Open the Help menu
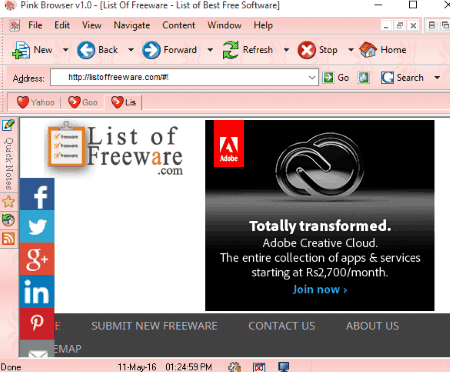 (x=263, y=25)
